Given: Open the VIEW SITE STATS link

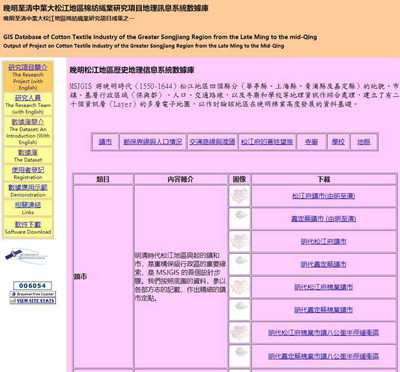Looking at the screenshot, I should click(x=32, y=301).
